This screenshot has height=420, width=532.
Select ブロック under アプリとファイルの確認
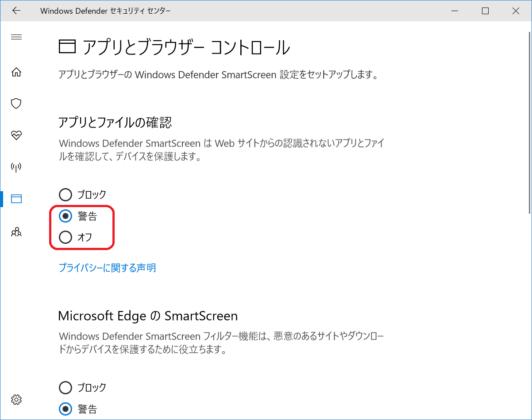coord(83,194)
